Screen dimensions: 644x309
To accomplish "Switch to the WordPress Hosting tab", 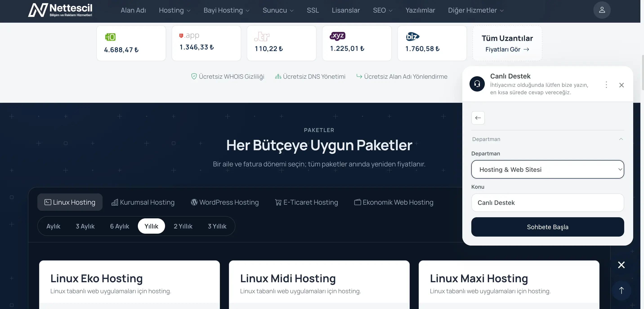I will click(225, 202).
